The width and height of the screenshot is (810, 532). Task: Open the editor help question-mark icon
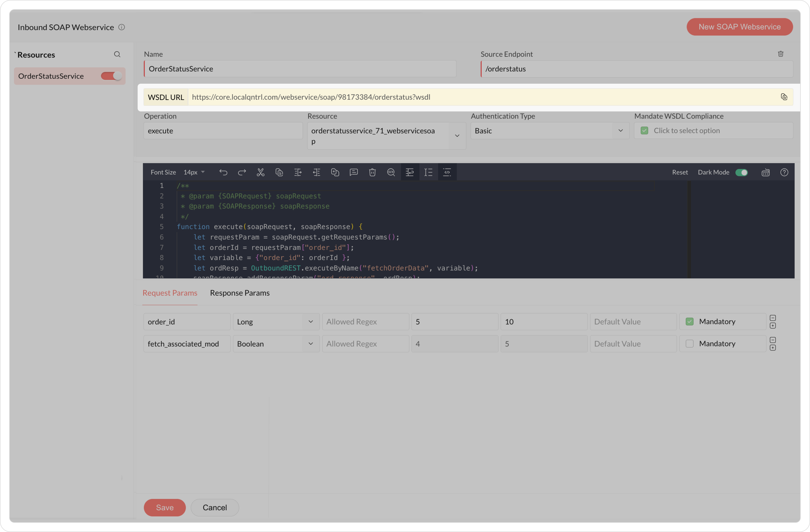[784, 172]
